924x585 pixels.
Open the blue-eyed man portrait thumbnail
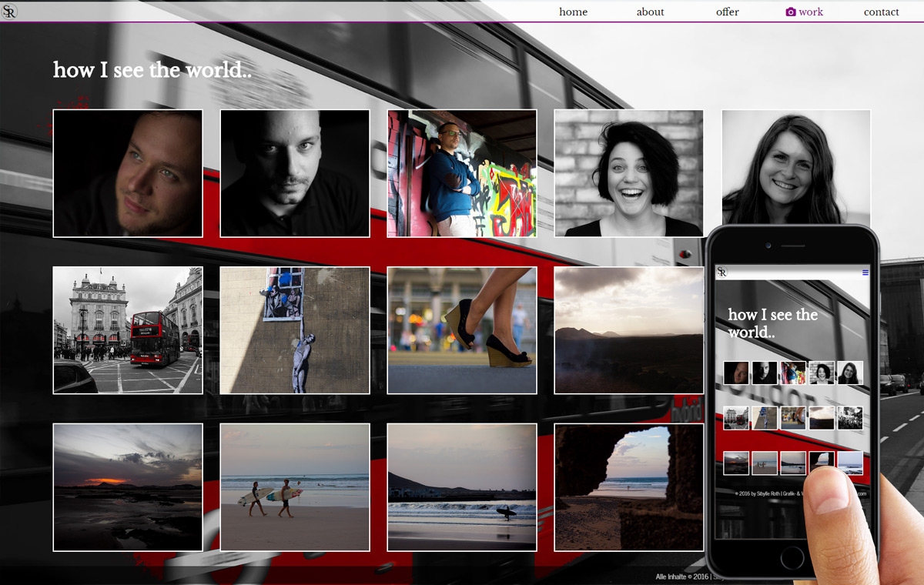pos(128,173)
